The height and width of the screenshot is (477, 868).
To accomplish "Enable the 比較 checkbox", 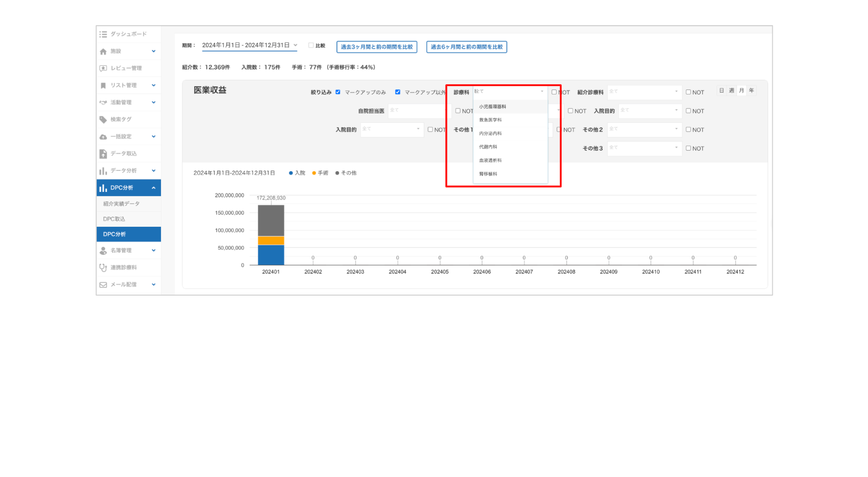I will coord(311,46).
